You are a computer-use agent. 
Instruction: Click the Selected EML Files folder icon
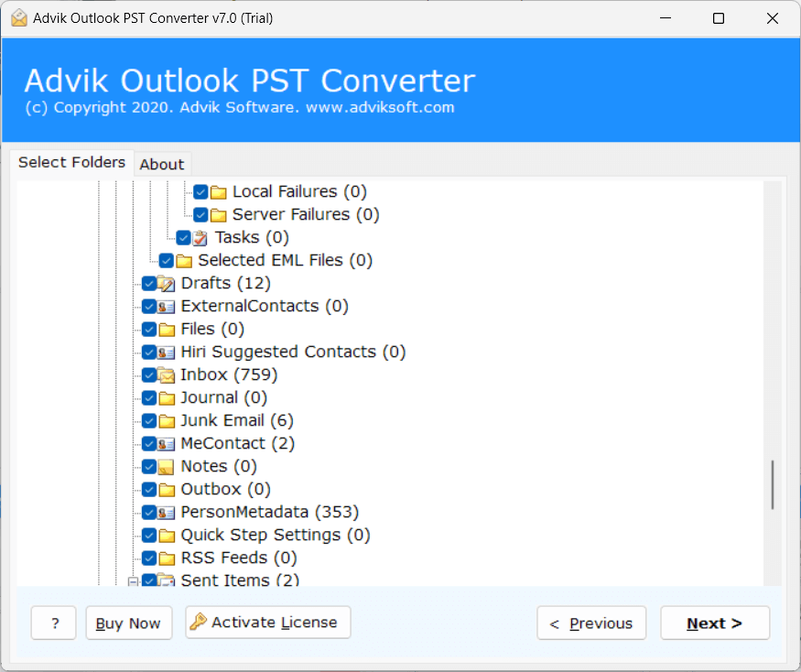184,261
